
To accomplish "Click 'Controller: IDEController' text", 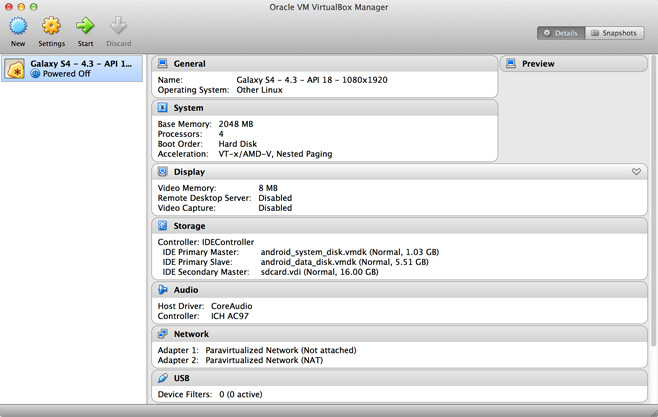I will click(206, 242).
